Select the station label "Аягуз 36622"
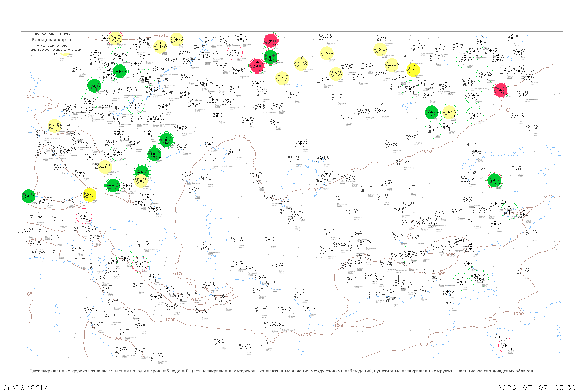Image resolution: width=588 pixels, height=392 pixels. tap(536, 134)
